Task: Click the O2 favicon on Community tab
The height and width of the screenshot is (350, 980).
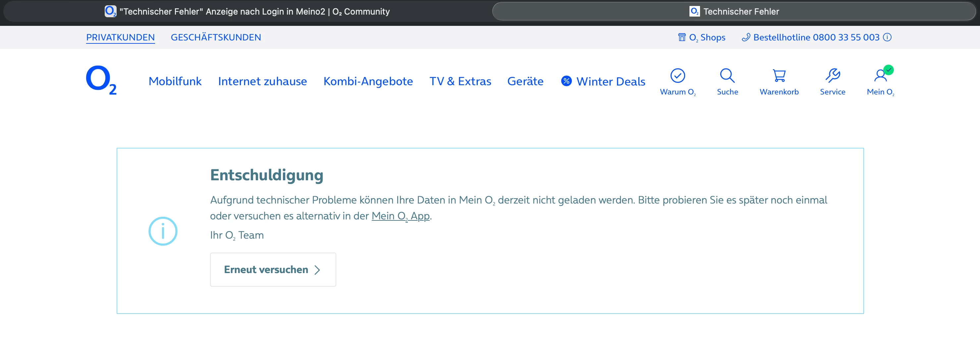Action: point(110,11)
